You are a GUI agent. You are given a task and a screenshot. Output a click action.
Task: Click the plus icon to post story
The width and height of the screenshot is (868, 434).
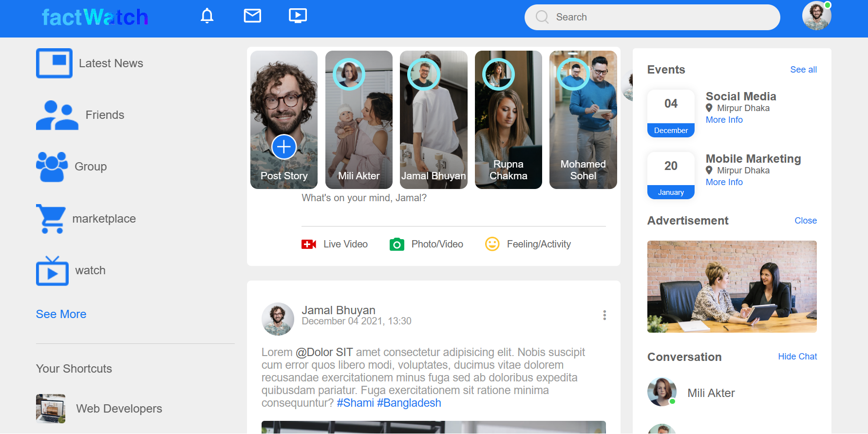(284, 147)
